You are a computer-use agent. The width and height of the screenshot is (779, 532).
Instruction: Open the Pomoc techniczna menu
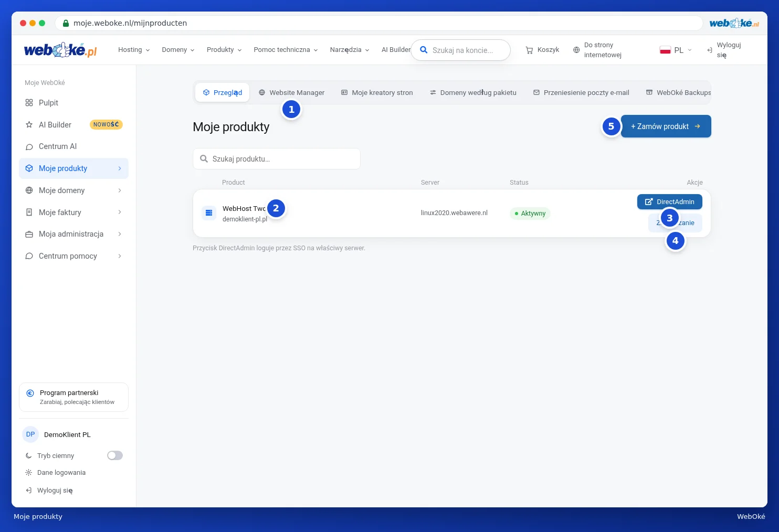tap(286, 50)
